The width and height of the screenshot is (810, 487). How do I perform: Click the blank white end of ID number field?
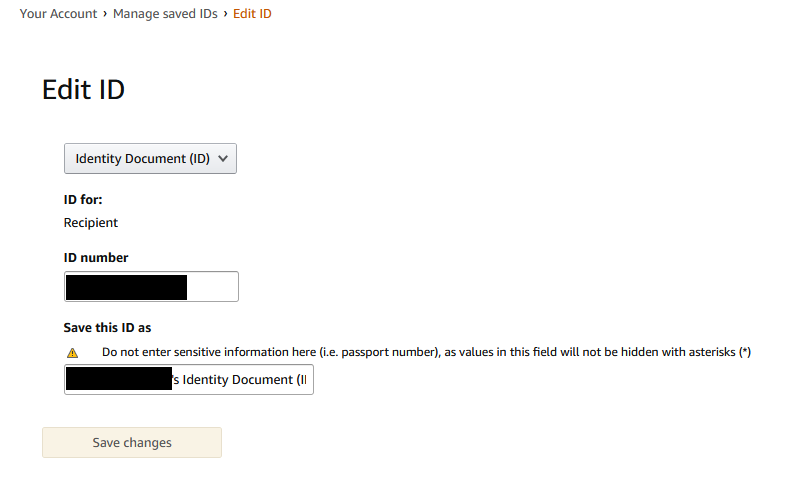click(213, 287)
